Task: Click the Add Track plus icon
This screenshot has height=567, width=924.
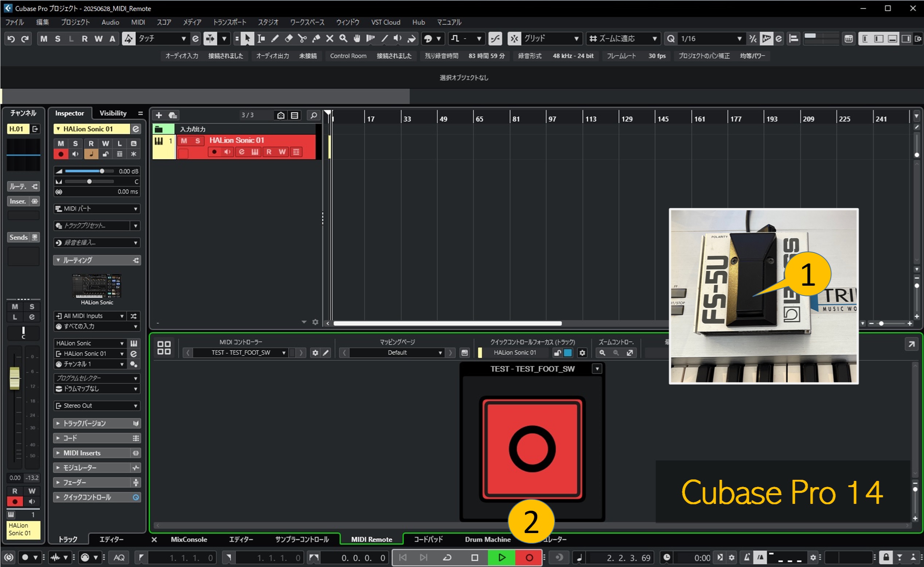Action: [x=159, y=115]
